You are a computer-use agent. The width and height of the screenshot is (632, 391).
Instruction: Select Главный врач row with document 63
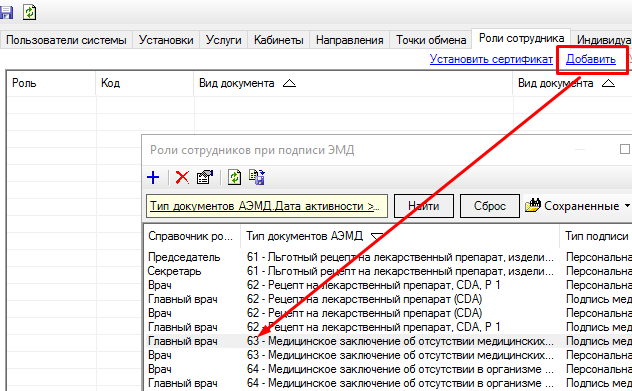388,341
